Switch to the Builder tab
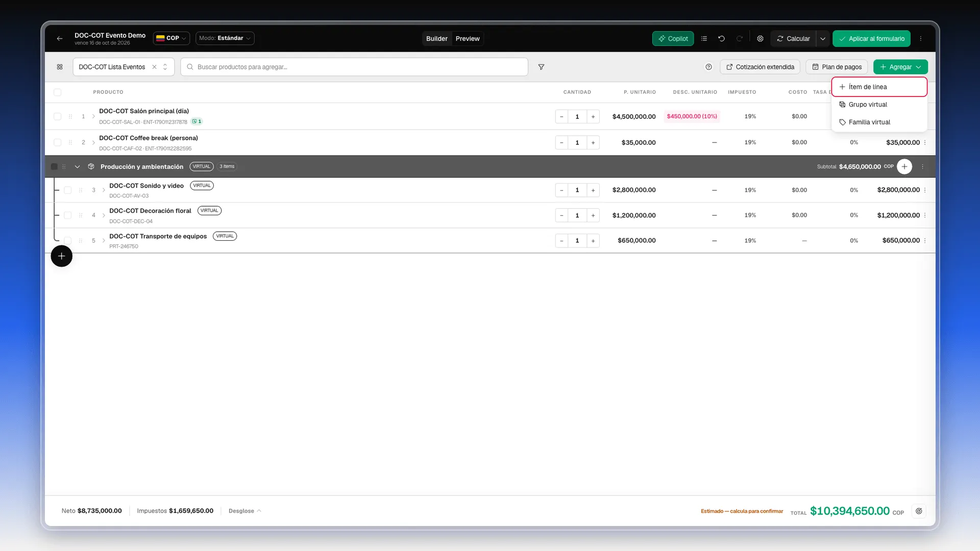Image resolution: width=980 pixels, height=551 pixels. click(437, 39)
